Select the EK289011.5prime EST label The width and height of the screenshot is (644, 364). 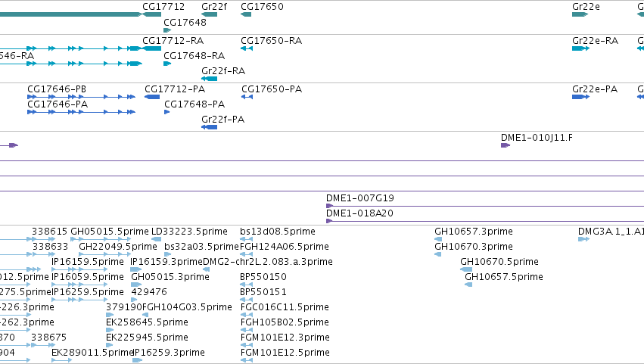coord(92,353)
